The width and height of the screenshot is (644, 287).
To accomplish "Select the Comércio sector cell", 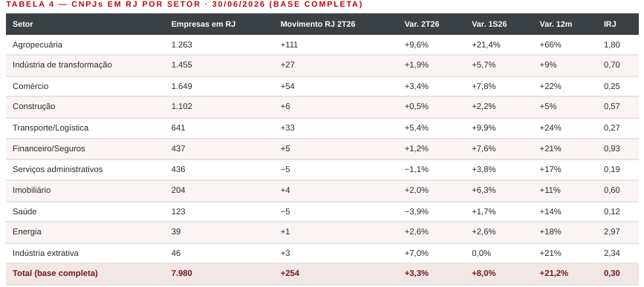I will click(x=30, y=86).
